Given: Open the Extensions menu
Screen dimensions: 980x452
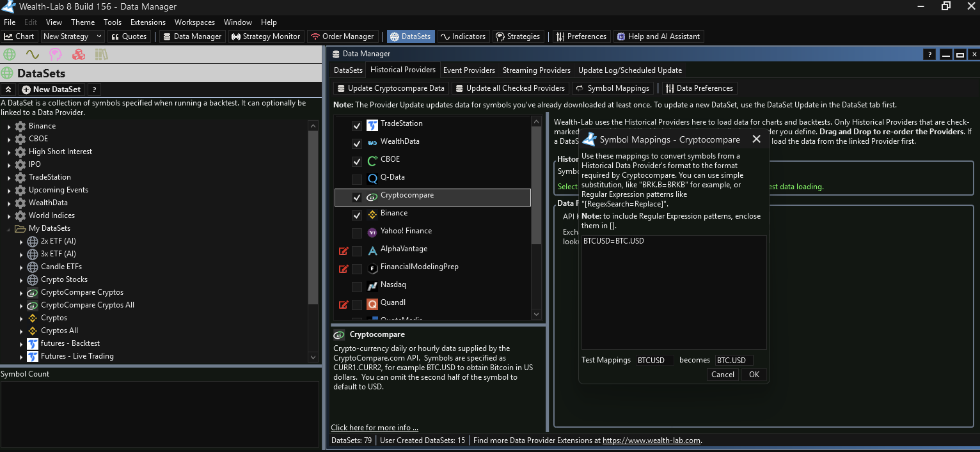Looking at the screenshot, I should click(x=148, y=22).
